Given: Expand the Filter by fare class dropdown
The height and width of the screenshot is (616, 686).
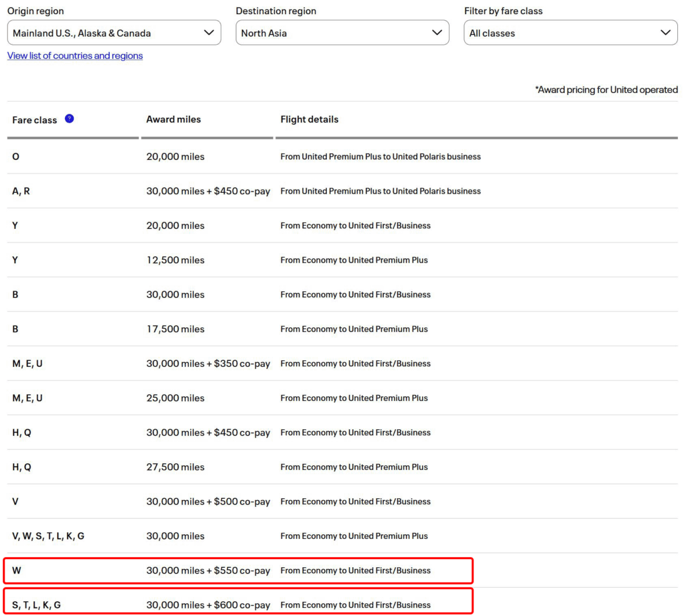Looking at the screenshot, I should [570, 33].
